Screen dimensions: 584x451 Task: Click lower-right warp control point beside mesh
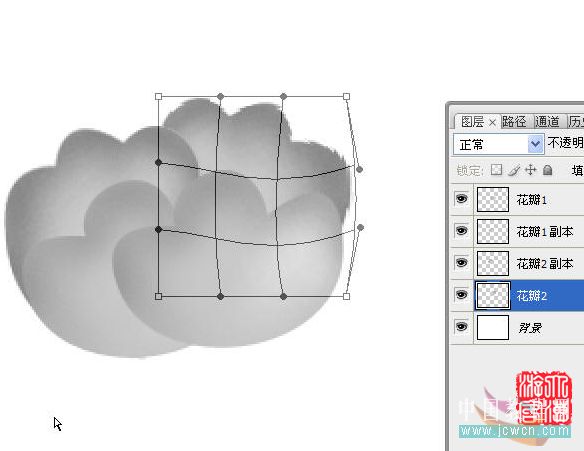coord(360,227)
